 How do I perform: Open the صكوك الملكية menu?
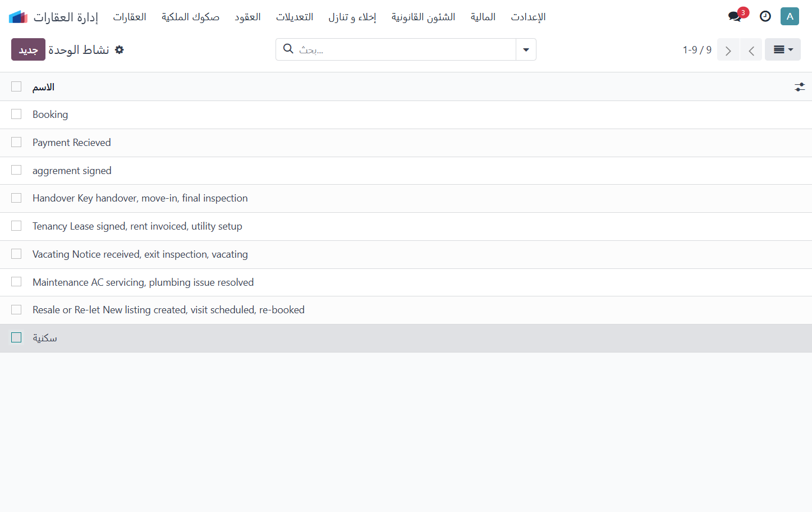pos(191,17)
